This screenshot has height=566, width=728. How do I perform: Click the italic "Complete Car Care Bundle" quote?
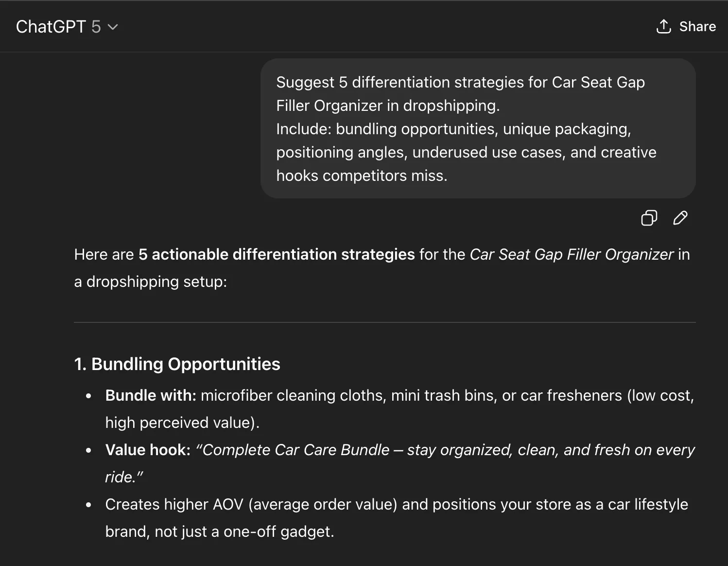(296, 450)
